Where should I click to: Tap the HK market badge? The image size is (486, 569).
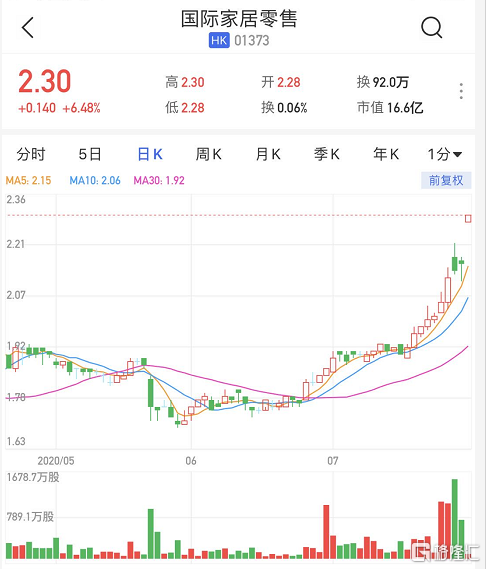(x=219, y=40)
